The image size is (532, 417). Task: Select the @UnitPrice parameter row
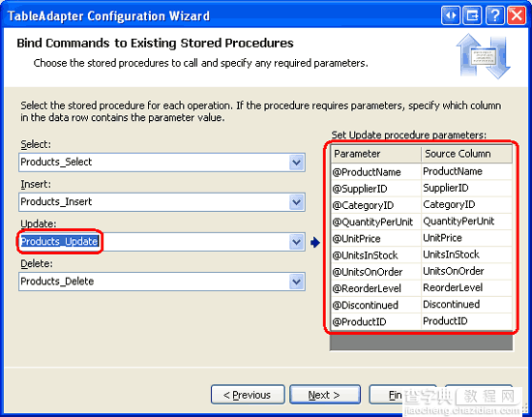[422, 238]
